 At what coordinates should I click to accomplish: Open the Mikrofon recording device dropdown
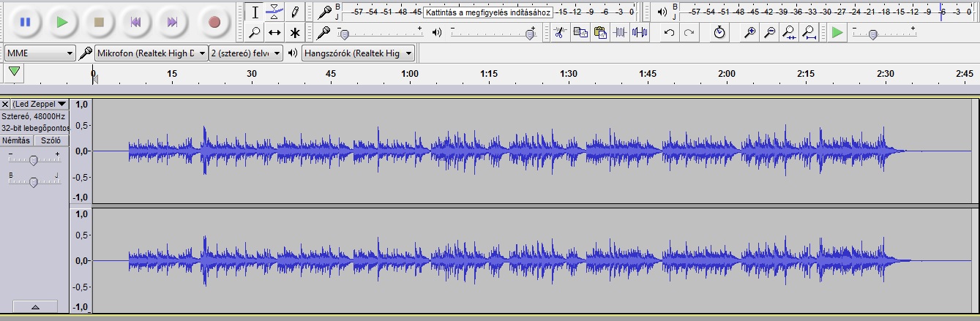tap(151, 53)
